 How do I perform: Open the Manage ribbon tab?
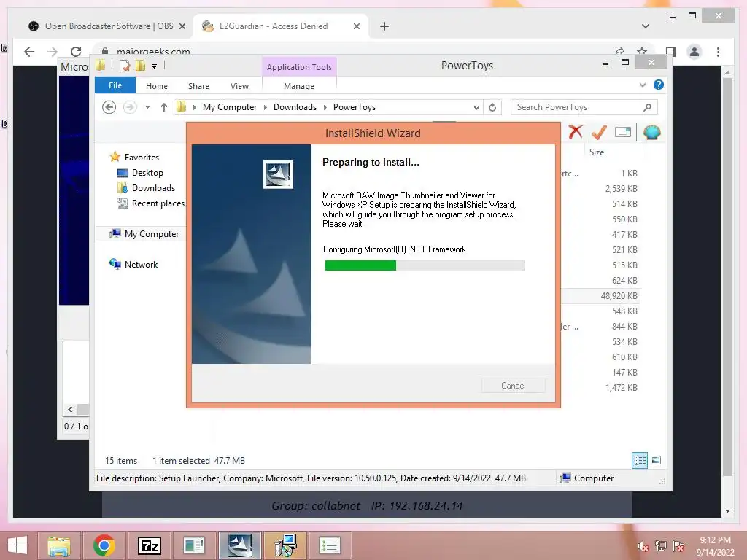299,86
